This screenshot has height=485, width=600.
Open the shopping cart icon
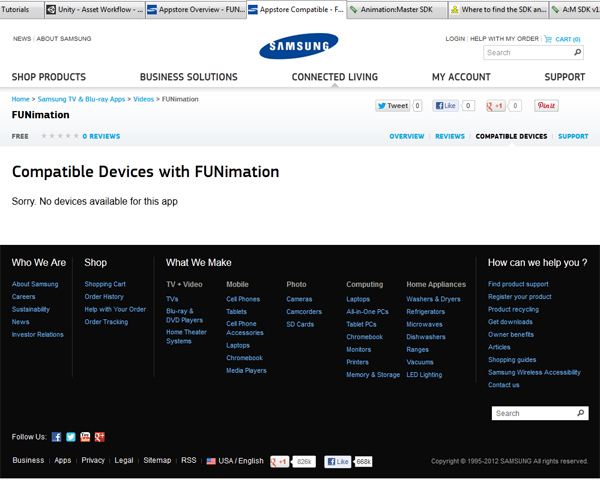click(548, 39)
